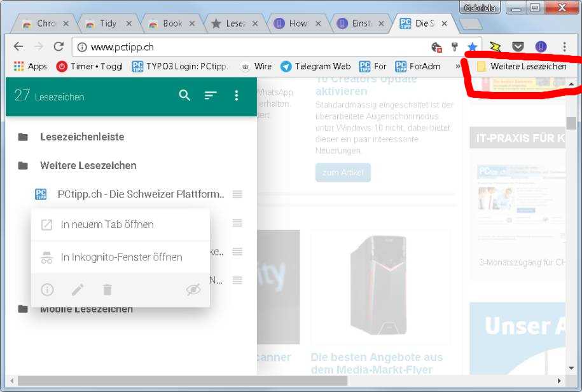Search bookmarks using the magnifier icon
The height and width of the screenshot is (392, 582).
pos(184,96)
